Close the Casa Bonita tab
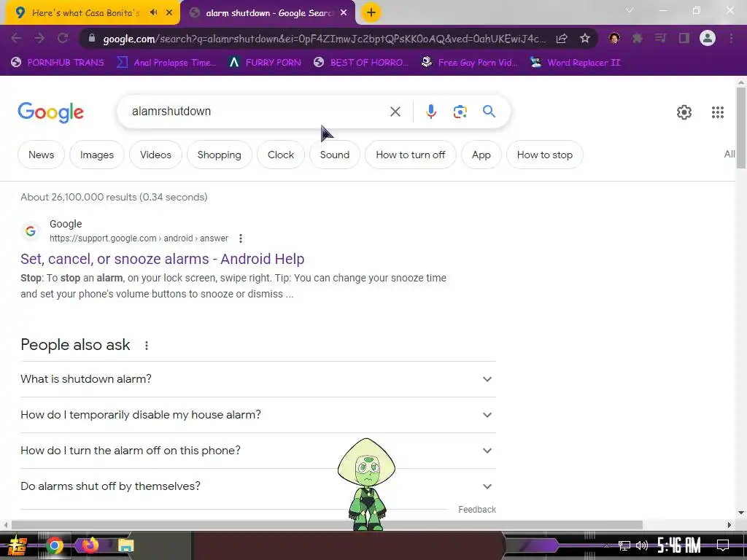The height and width of the screenshot is (560, 747). click(x=169, y=13)
